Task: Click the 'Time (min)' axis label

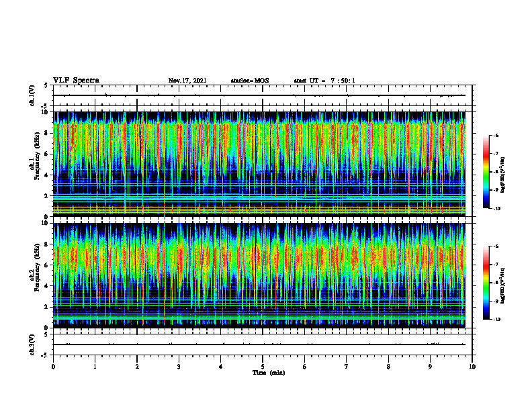Action: click(x=269, y=373)
